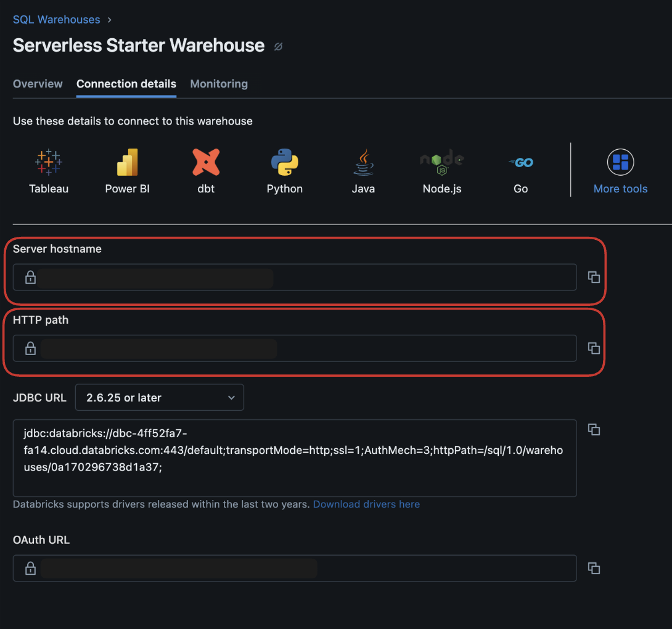
Task: Expand the JDBC driver version dropdown
Action: tap(160, 398)
